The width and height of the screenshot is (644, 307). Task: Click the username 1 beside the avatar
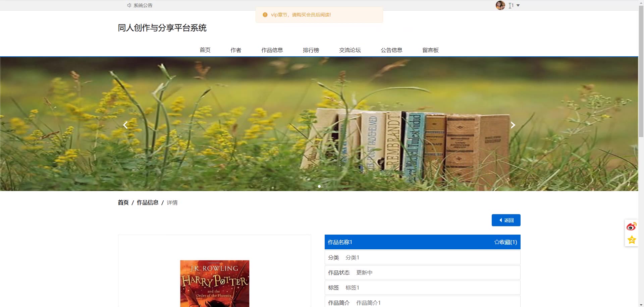click(512, 5)
